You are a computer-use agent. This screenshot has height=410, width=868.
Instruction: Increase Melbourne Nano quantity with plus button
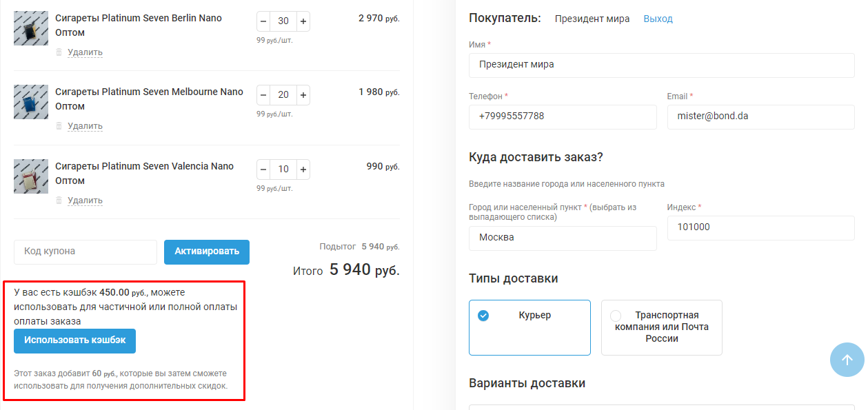coord(303,95)
